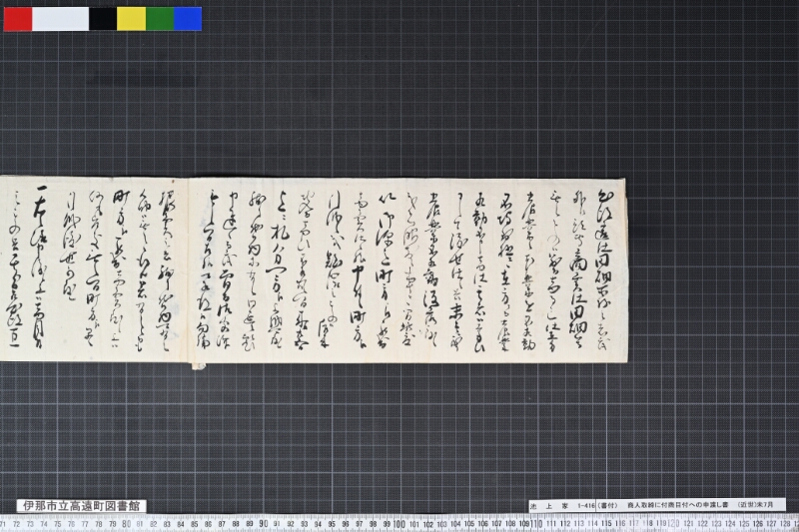Click the 商人取締に付商目付への申渡し書 title text
This screenshot has width=799, height=532.
tap(680, 505)
